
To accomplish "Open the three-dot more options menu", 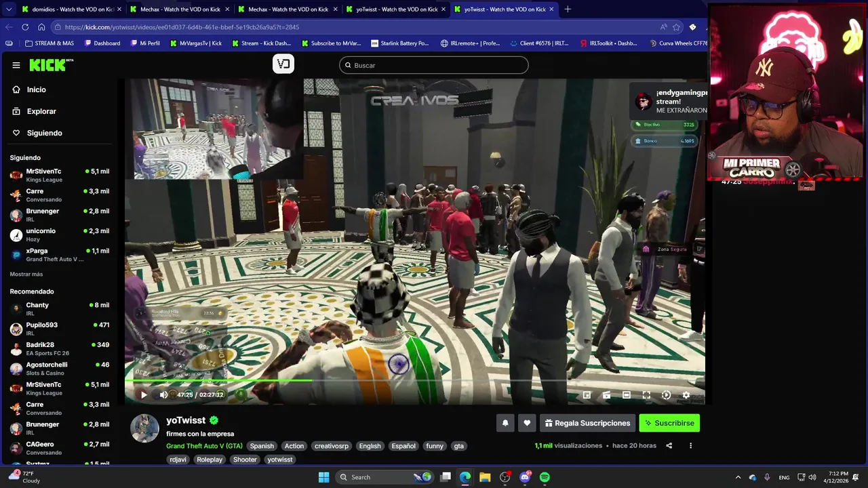I will pos(691,446).
